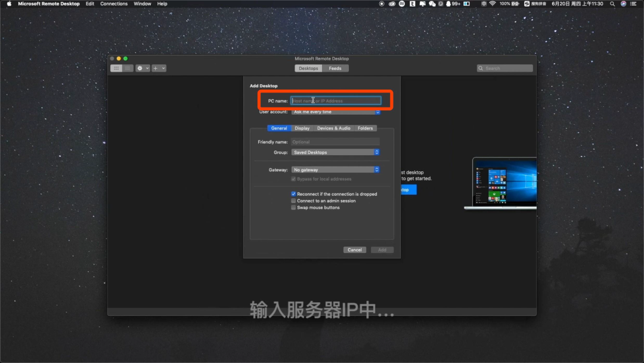Select the Display tab
The width and height of the screenshot is (644, 363).
point(302,128)
